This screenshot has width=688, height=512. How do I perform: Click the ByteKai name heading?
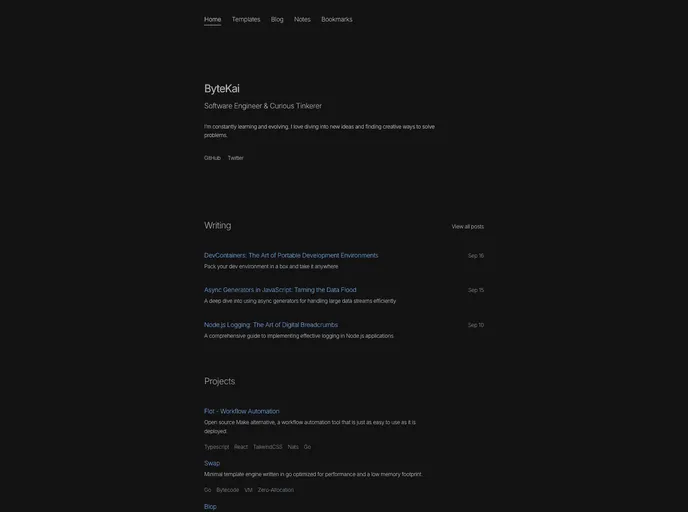222,89
